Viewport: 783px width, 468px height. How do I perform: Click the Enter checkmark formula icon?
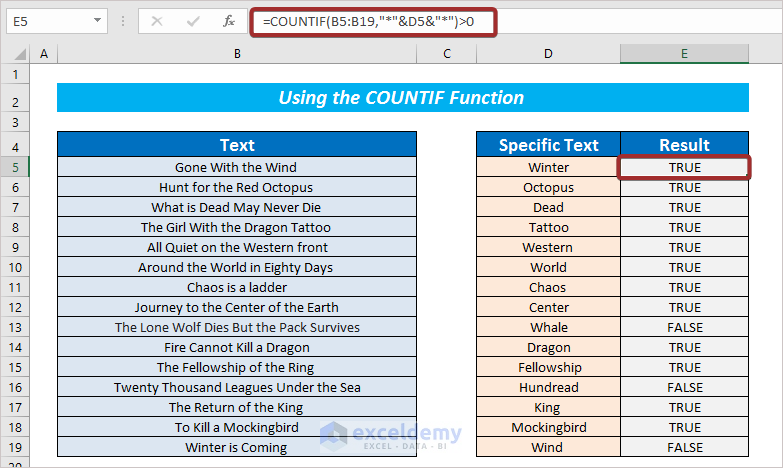coord(193,21)
